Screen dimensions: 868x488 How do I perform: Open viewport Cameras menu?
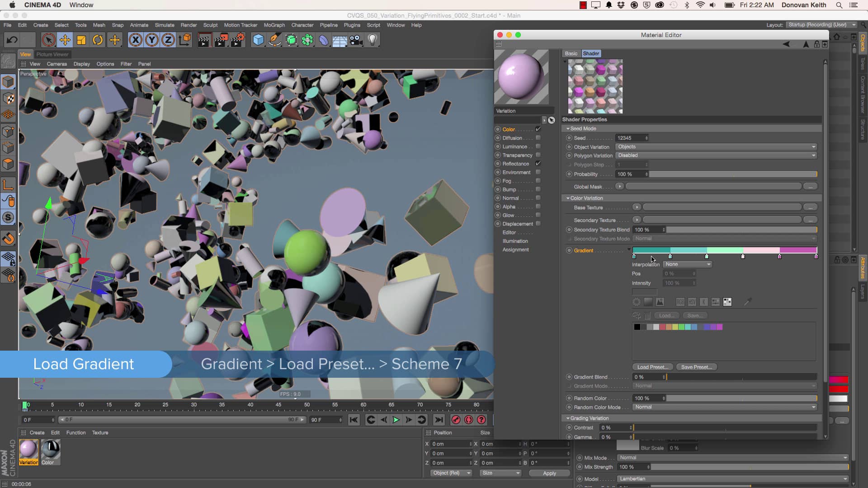[x=57, y=64]
